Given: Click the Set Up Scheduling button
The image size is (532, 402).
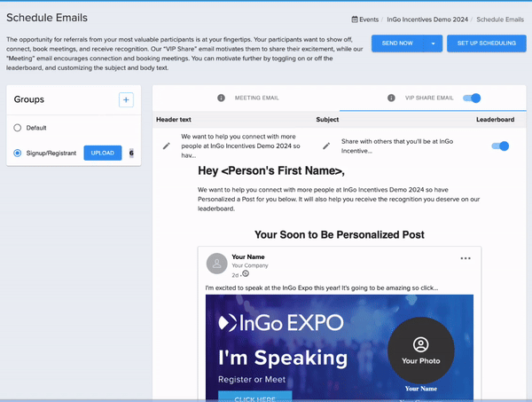Looking at the screenshot, I should [487, 43].
